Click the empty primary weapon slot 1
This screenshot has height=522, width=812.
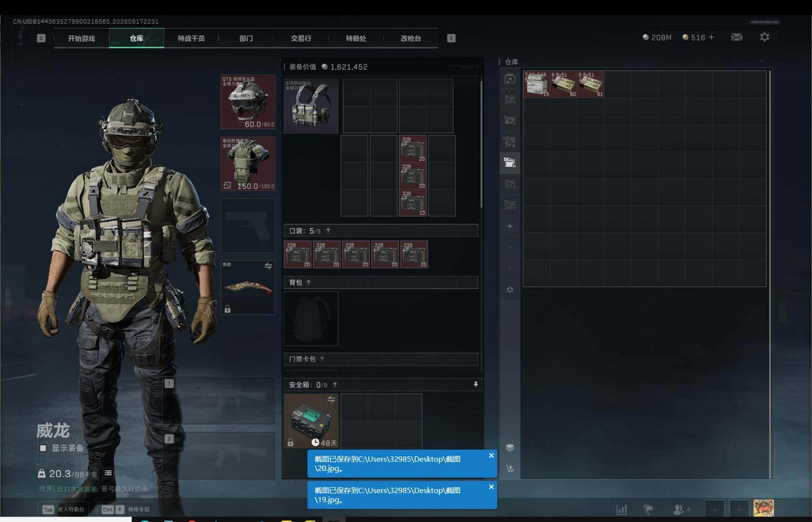tap(220, 400)
